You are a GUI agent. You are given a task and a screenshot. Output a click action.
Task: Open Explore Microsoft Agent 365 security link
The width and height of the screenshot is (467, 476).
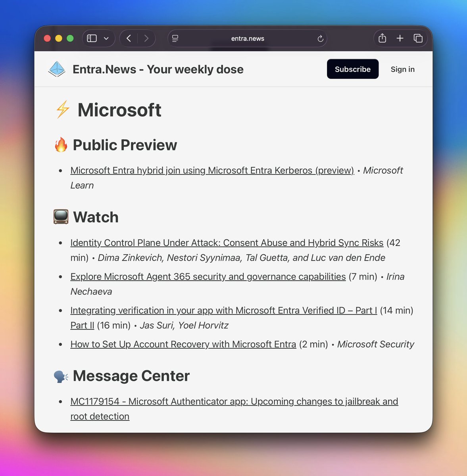pyautogui.click(x=208, y=276)
